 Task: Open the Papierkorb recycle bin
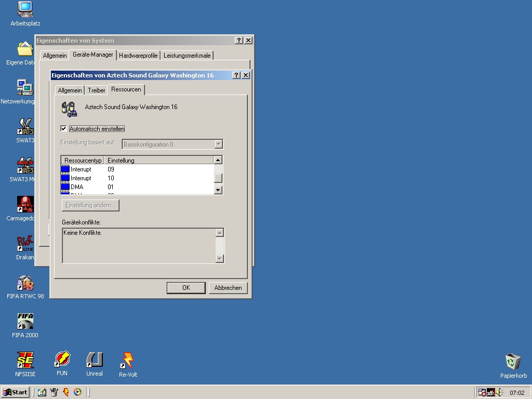tap(513, 362)
